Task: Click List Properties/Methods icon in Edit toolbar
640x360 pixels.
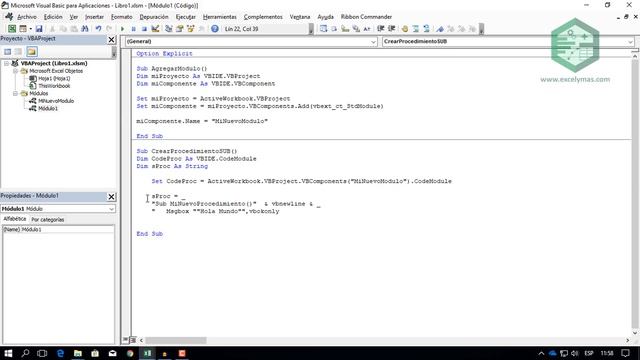Action: click(323, 29)
